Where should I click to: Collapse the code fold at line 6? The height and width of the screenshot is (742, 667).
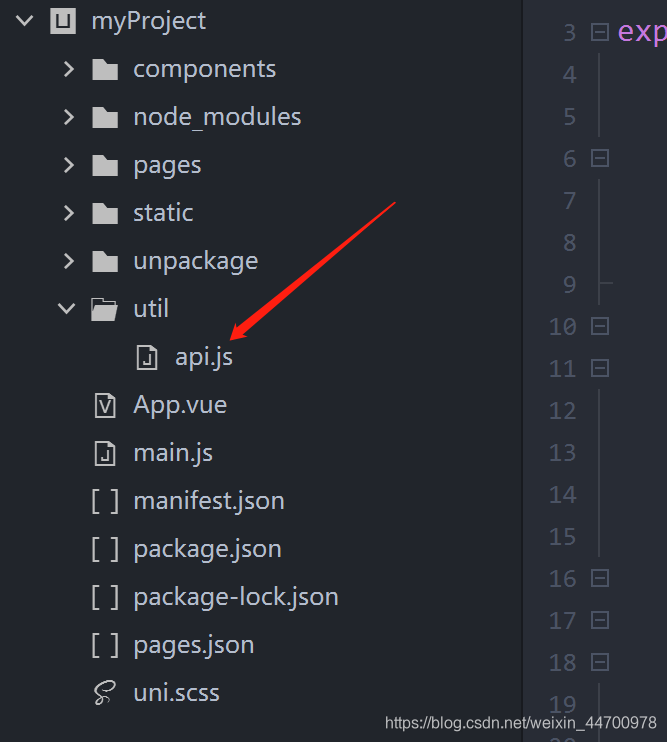pyautogui.click(x=600, y=159)
